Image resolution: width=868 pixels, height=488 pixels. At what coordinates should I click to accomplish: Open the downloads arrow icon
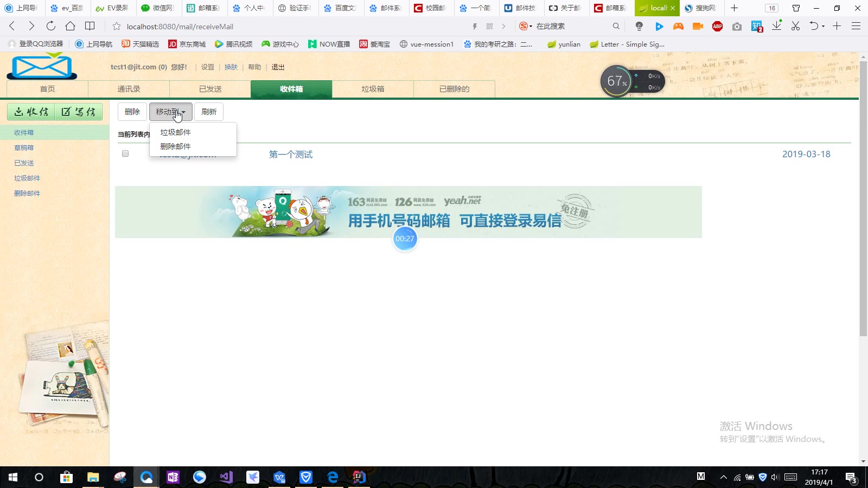coord(776,25)
